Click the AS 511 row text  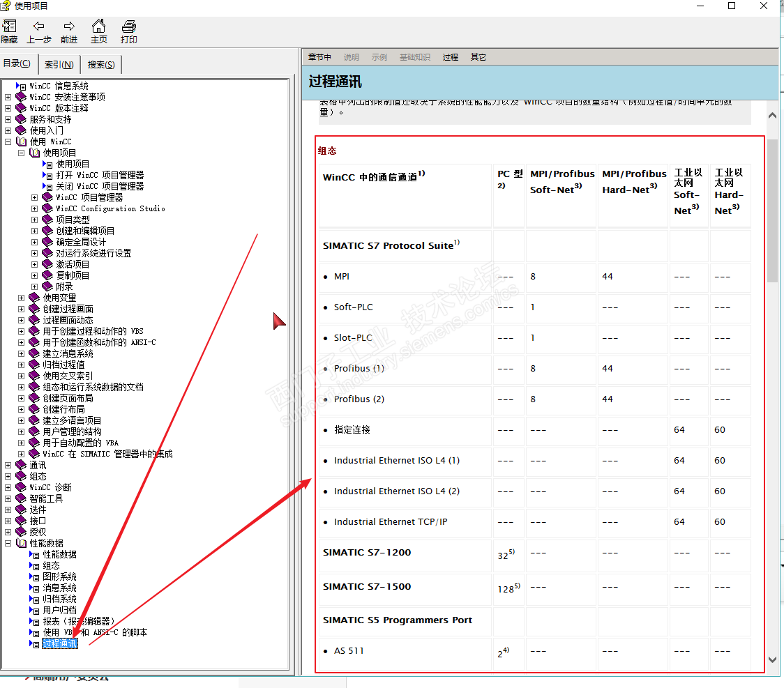click(x=349, y=651)
